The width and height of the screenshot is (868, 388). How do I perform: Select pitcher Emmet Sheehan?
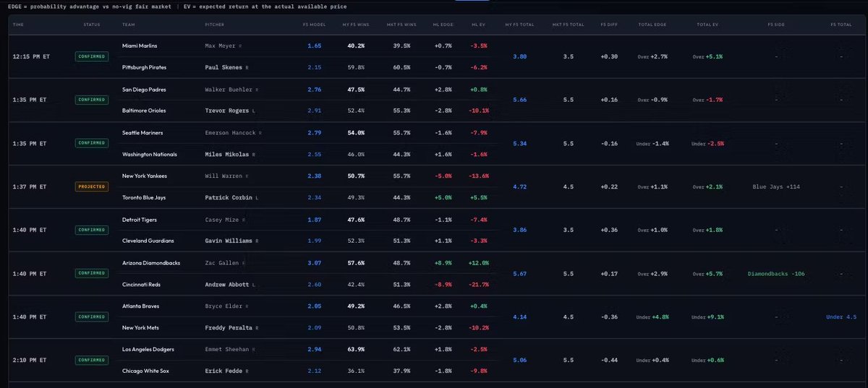[x=227, y=349]
